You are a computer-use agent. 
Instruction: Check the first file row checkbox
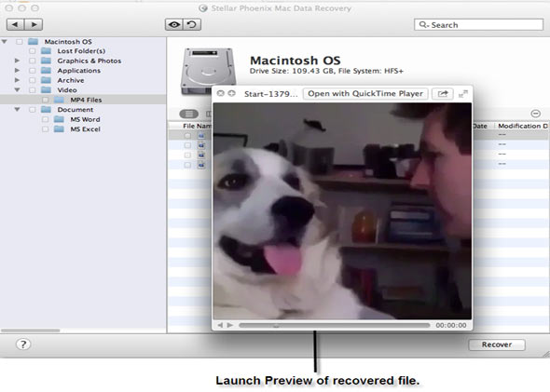pyautogui.click(x=187, y=136)
